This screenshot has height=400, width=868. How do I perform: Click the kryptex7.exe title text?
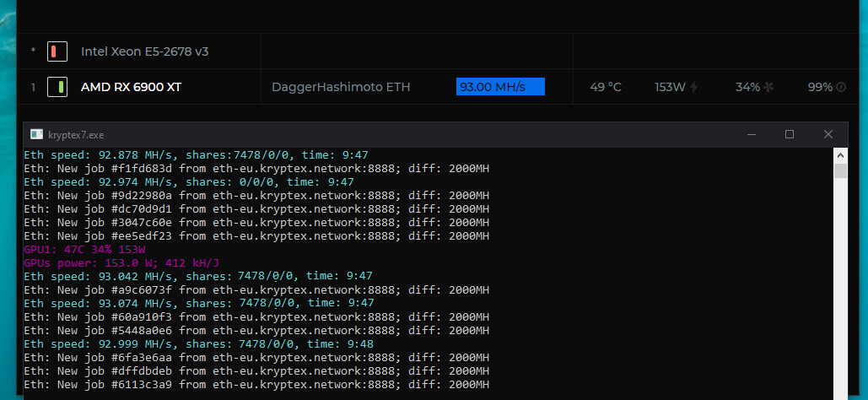(76, 135)
